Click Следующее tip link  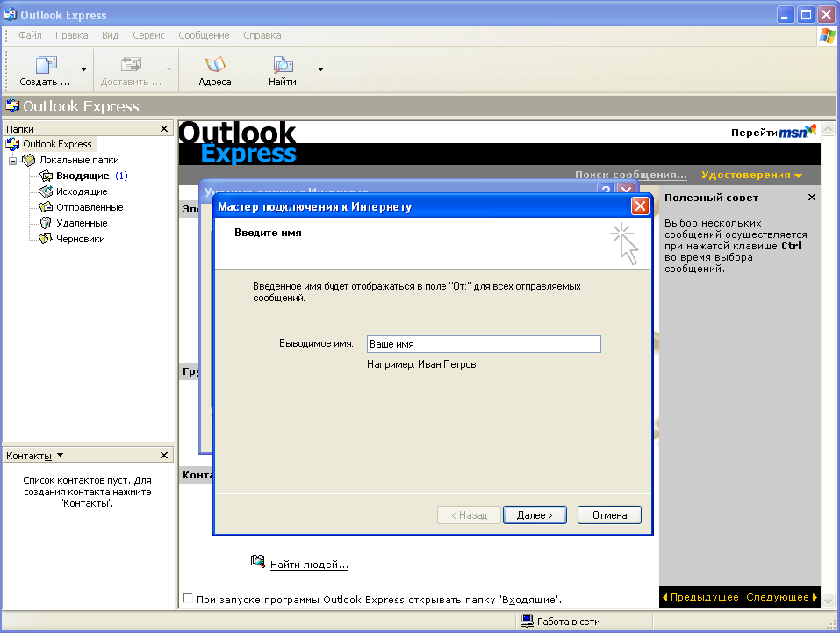click(x=781, y=597)
